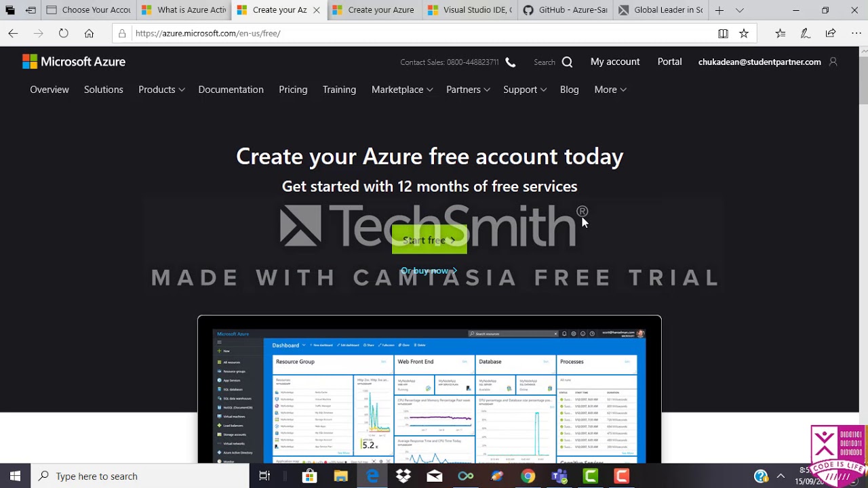Image resolution: width=868 pixels, height=488 pixels.
Task: Expand the Marketplace menu
Action: click(402, 89)
